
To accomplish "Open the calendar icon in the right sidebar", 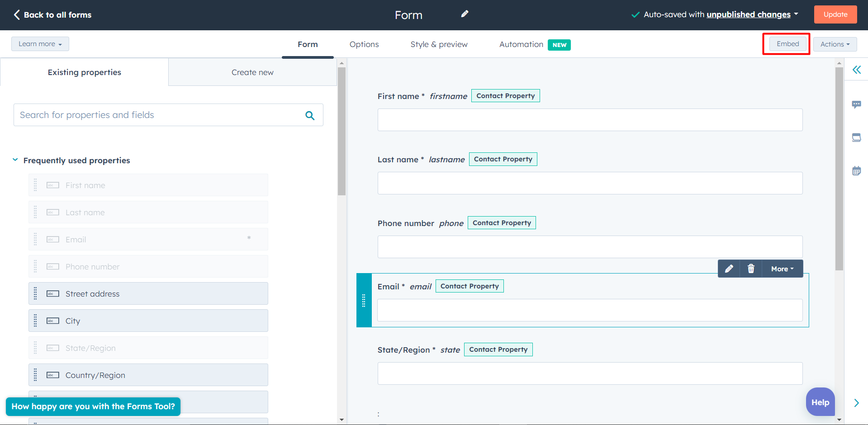I will [857, 170].
